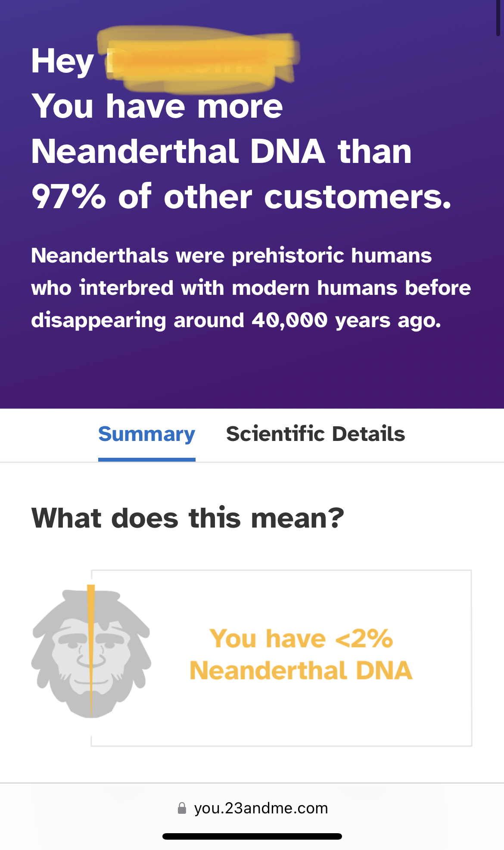Tap the iOS home indicator bar
The height and width of the screenshot is (850, 504).
[x=252, y=836]
